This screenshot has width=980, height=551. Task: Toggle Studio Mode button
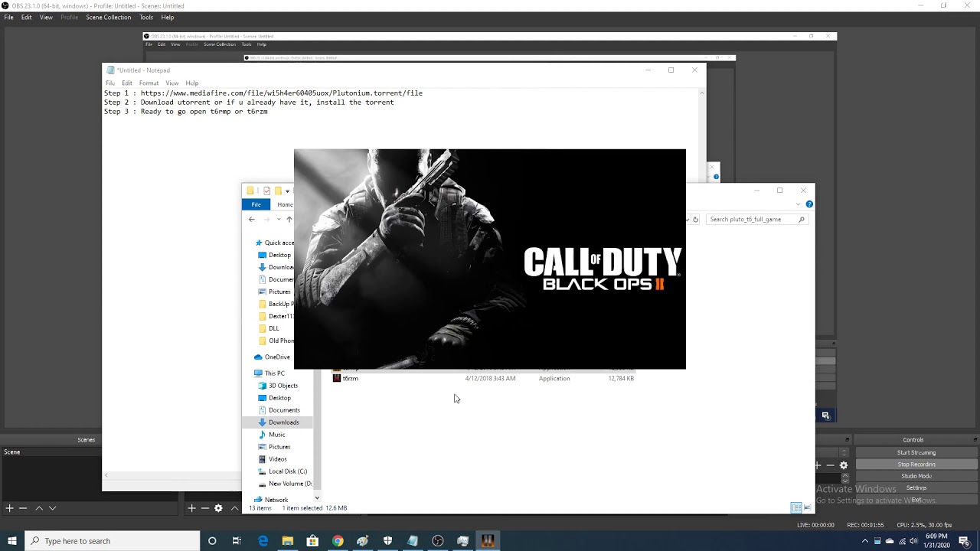pyautogui.click(x=916, y=476)
